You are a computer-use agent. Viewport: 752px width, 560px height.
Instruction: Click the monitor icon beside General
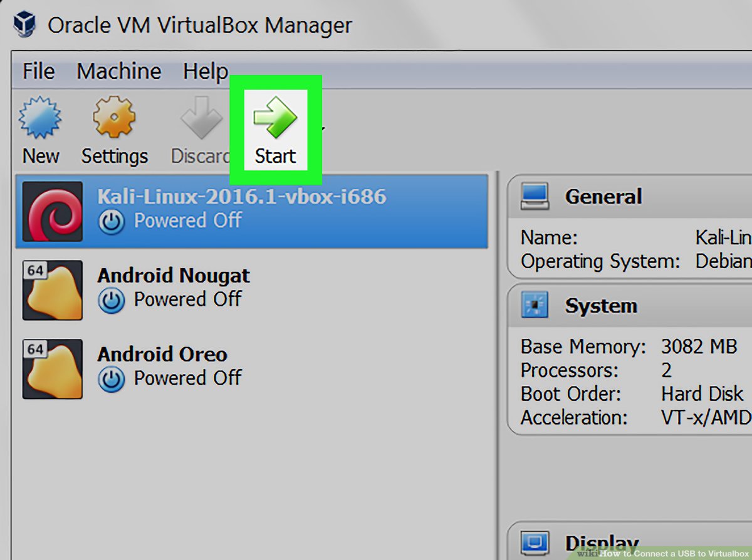click(x=534, y=195)
